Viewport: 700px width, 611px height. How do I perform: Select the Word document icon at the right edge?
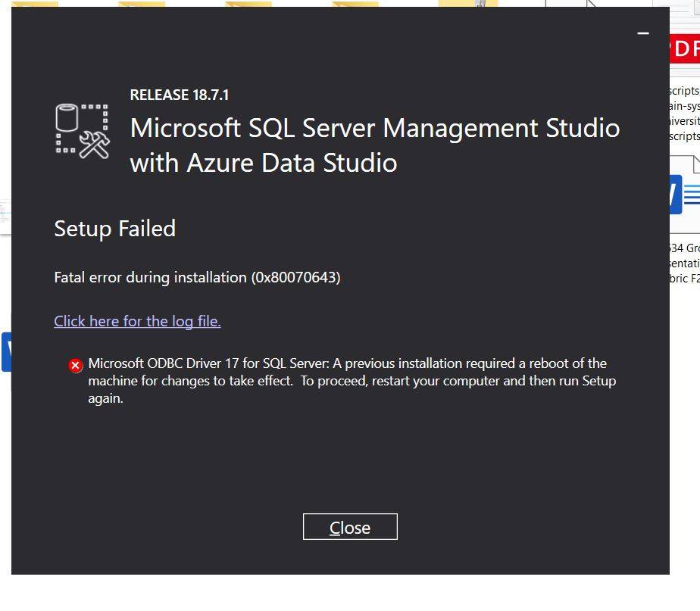(685, 194)
